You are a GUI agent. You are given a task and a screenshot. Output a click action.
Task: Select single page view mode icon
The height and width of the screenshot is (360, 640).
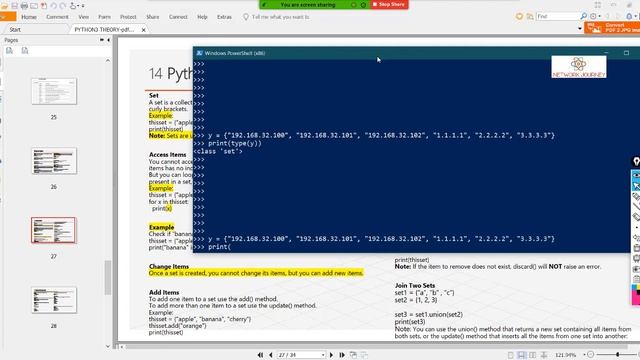tap(511, 355)
